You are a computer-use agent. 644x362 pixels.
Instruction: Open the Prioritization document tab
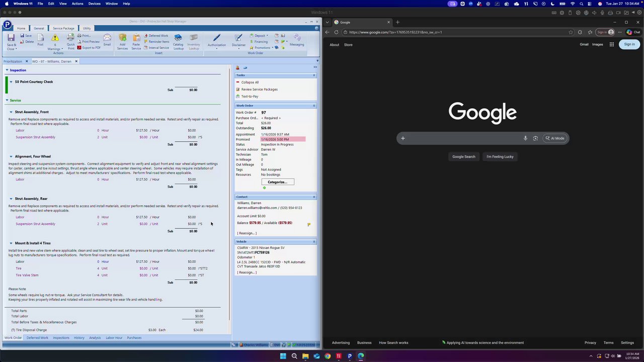tap(13, 61)
